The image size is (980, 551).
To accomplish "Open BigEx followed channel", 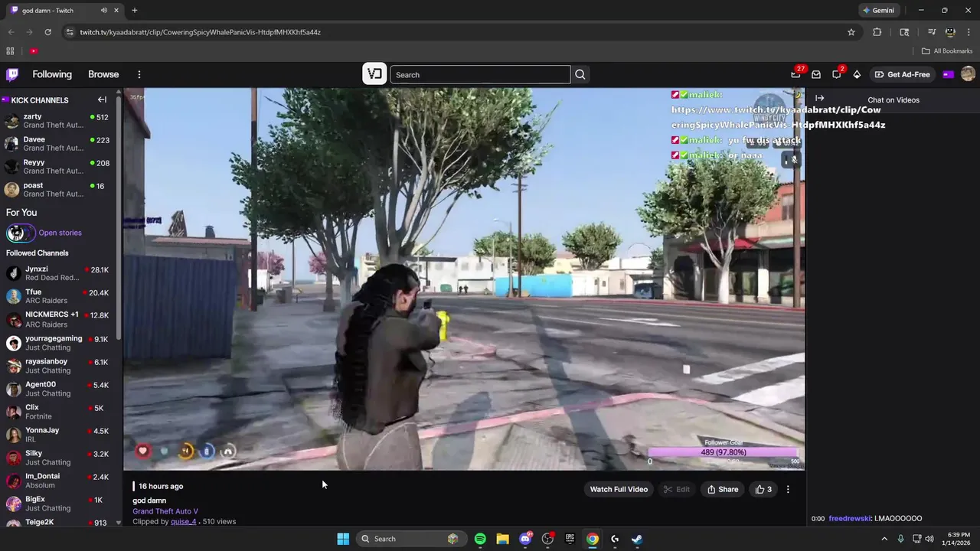I will click(x=57, y=504).
